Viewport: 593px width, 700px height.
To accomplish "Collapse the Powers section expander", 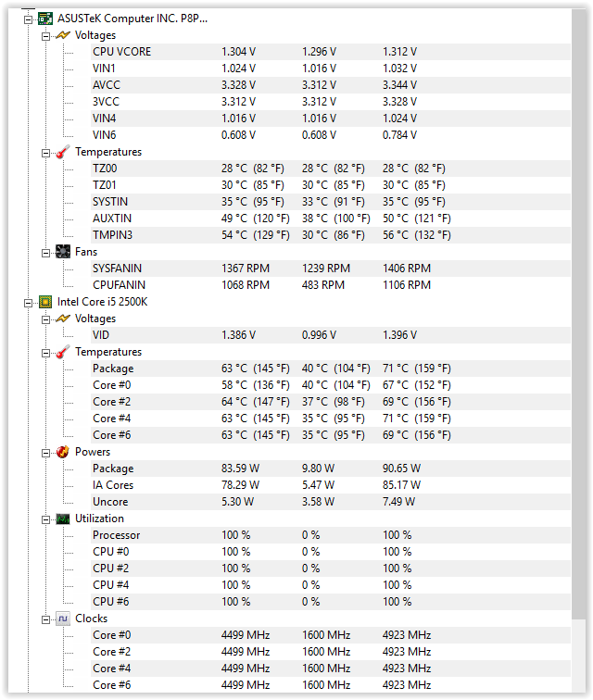I will pos(45,452).
